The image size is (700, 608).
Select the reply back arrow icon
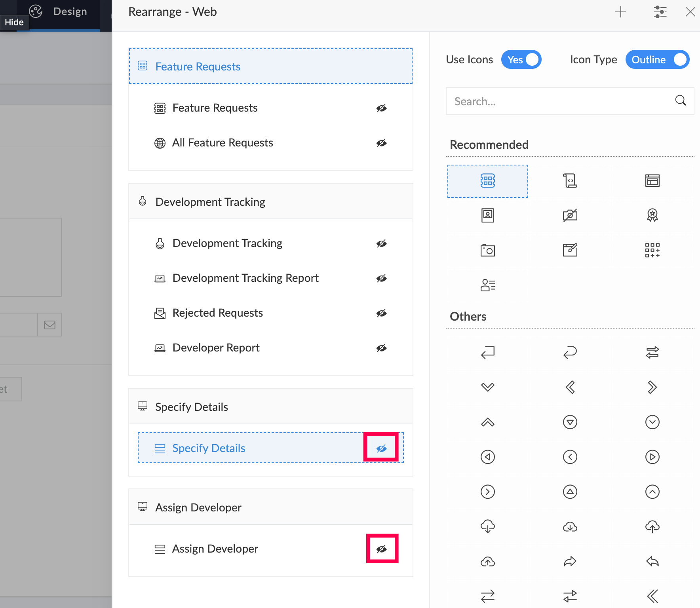(652, 561)
